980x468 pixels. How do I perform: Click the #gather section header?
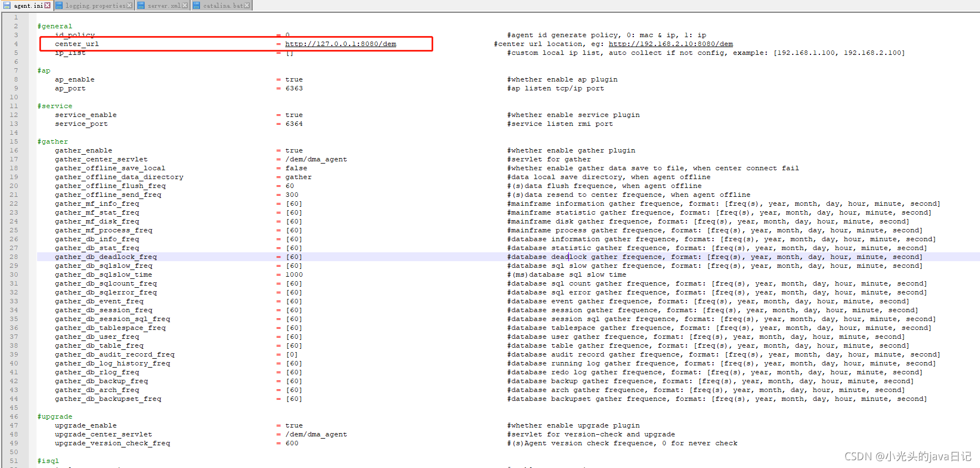pyautogui.click(x=53, y=141)
